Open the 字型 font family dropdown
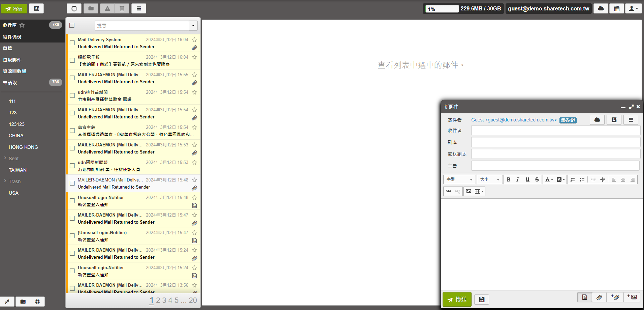 pyautogui.click(x=459, y=179)
